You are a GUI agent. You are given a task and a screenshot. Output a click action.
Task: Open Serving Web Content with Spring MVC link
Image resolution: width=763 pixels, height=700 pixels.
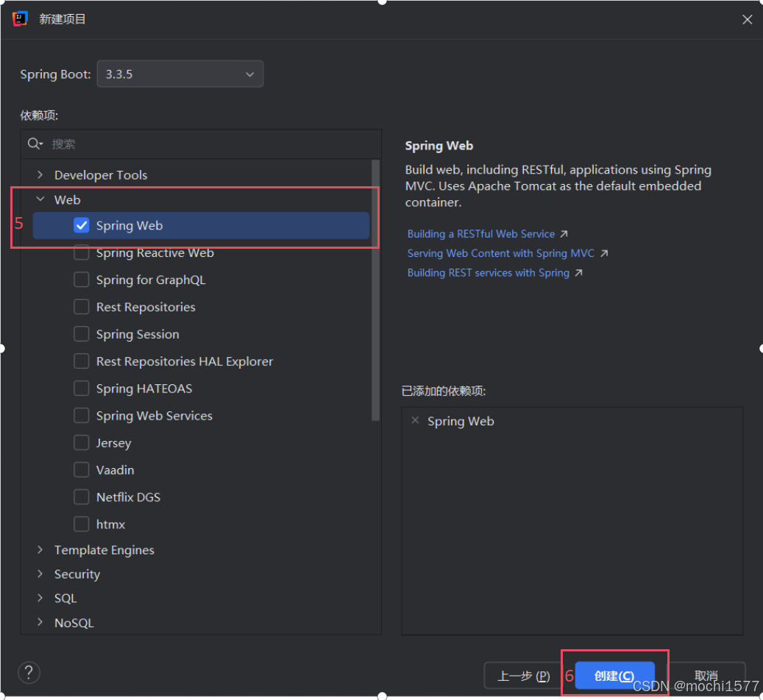tap(501, 254)
